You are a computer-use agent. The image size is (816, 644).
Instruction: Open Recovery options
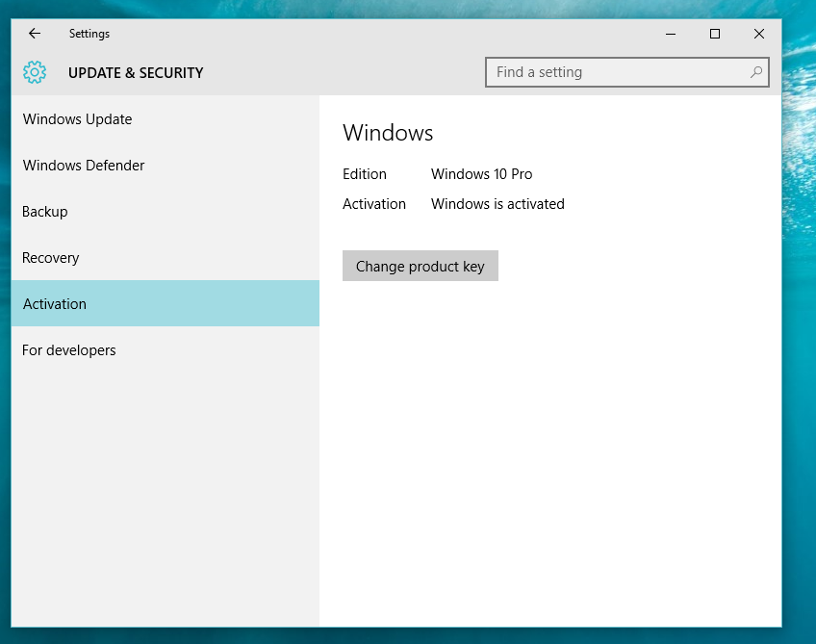pos(50,258)
